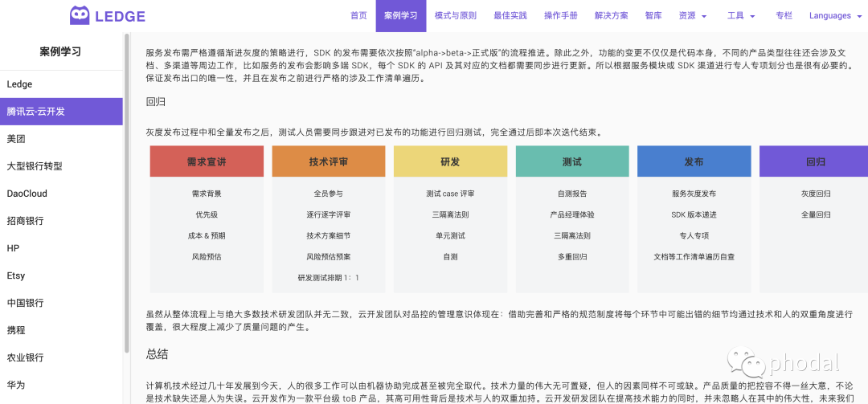The image size is (868, 404).
Task: Open 专栏 navigation item
Action: 784,15
